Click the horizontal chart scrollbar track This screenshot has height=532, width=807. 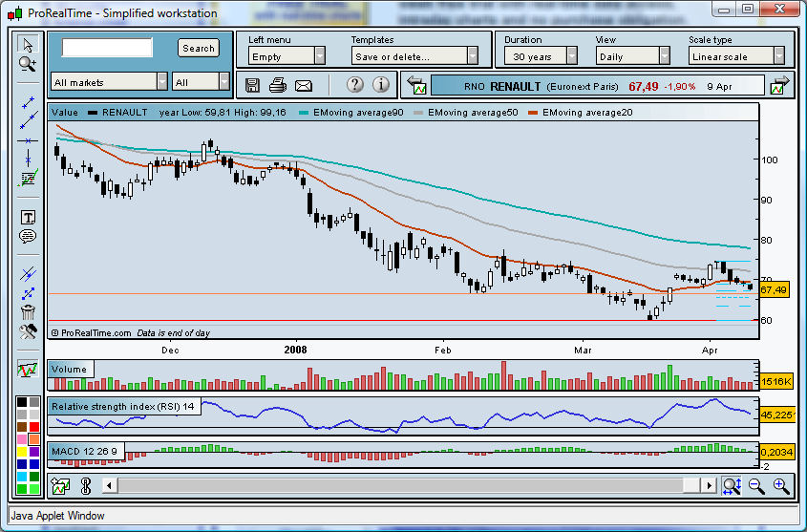pos(409,485)
